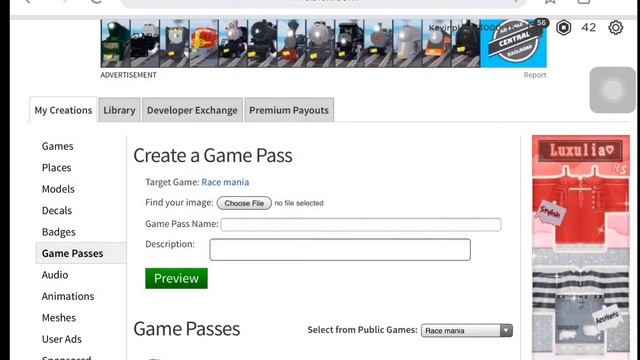Click the Game Passes section heading
640x360 pixels.
187,329
